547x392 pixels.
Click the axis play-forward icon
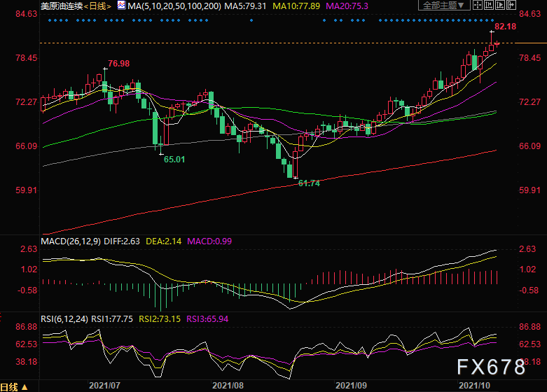(x=500, y=5)
